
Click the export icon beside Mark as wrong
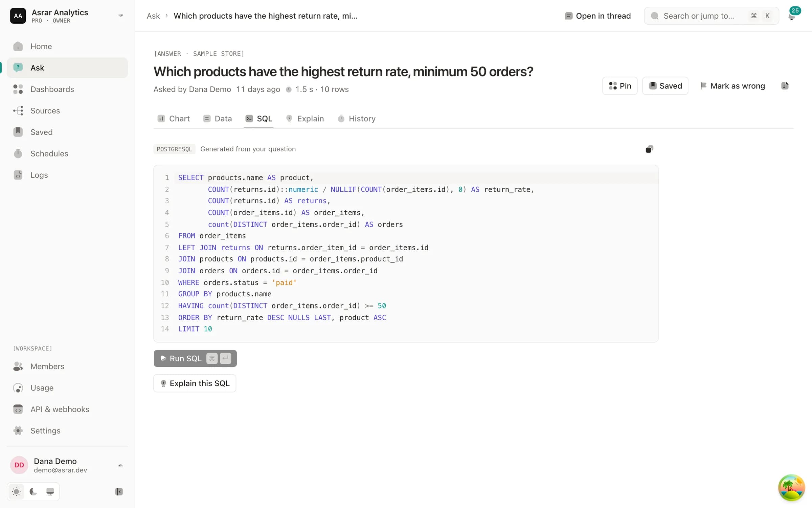(785, 86)
